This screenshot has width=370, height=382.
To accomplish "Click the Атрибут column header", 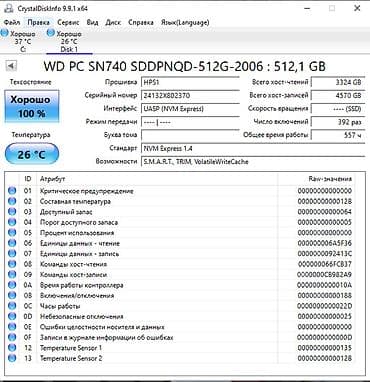I will pyautogui.click(x=52, y=179).
